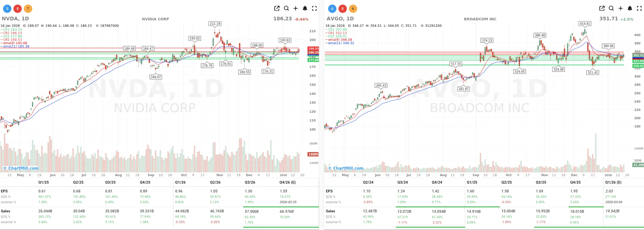Viewport: 644px width, 230px height.
Task: Enter fullscreen on the NVDA chart
Action: point(315,8)
